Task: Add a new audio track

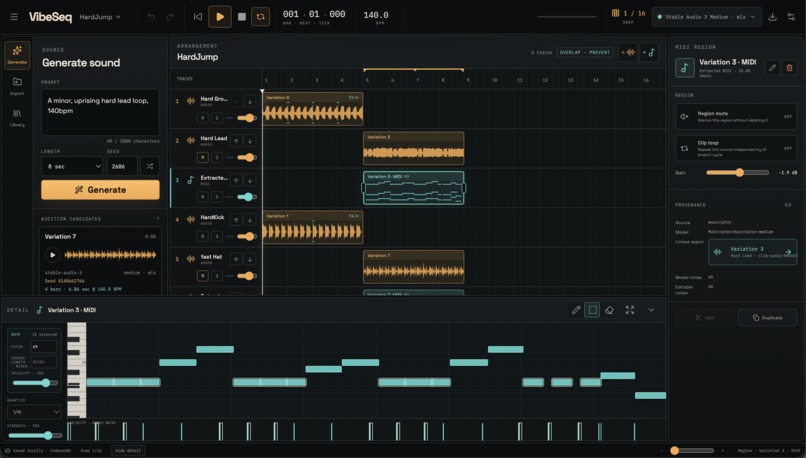Action: pos(628,52)
